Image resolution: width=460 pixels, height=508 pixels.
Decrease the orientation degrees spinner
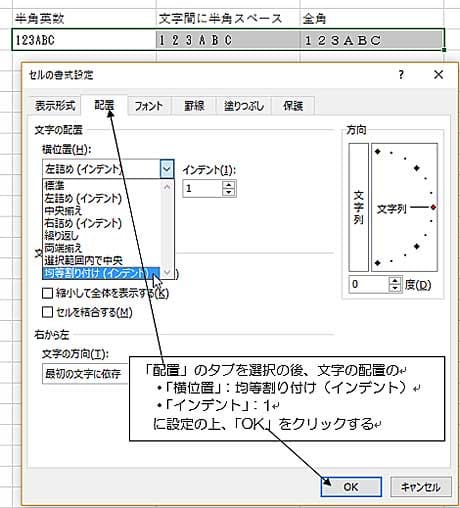point(395,288)
